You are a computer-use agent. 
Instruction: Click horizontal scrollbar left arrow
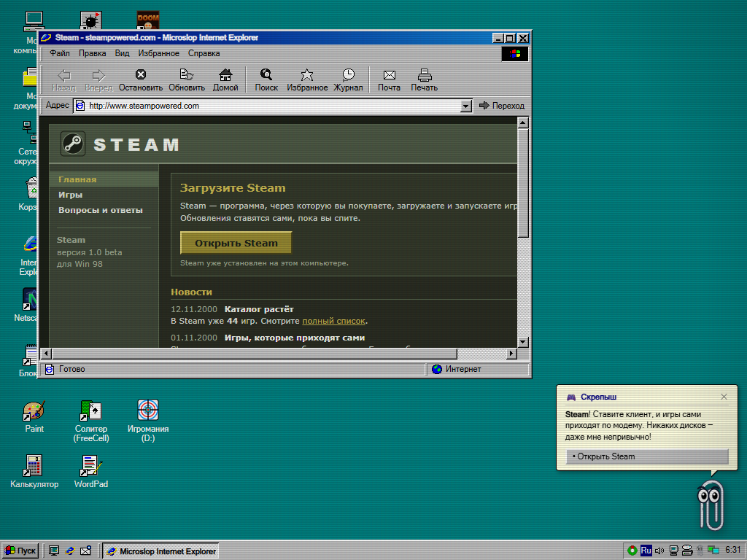46,354
